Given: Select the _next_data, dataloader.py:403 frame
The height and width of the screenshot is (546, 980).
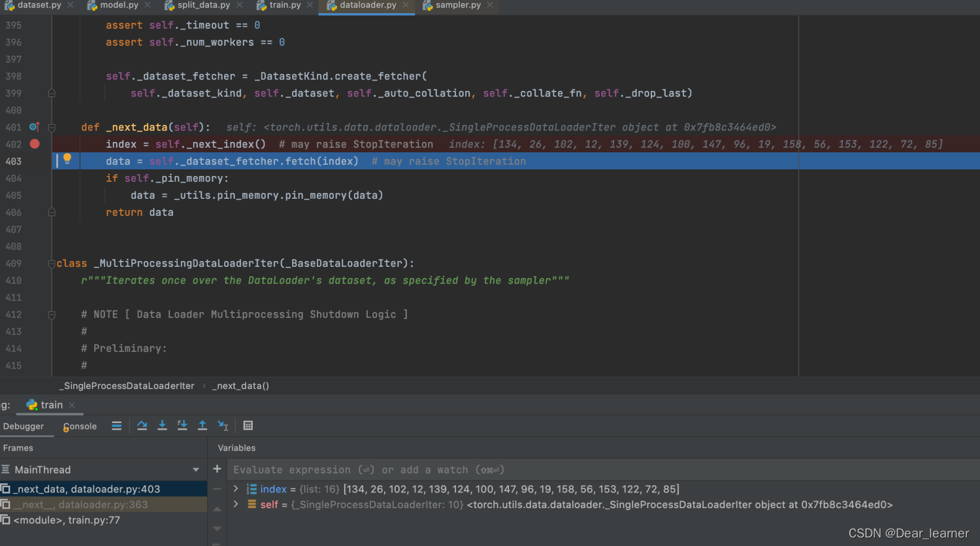Looking at the screenshot, I should [103, 489].
